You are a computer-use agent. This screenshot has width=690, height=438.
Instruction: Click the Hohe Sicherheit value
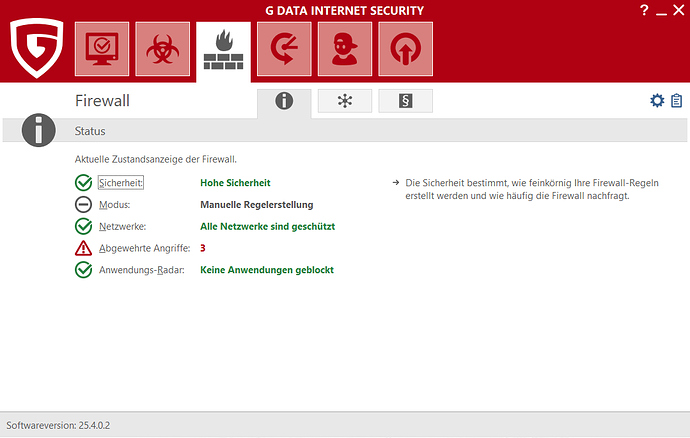point(235,183)
